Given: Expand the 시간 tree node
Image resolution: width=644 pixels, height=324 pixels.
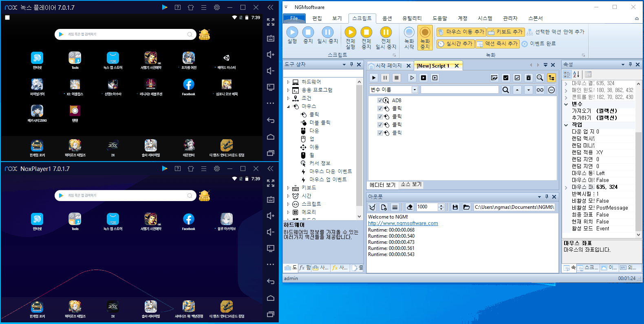Looking at the screenshot, I should (x=288, y=196).
